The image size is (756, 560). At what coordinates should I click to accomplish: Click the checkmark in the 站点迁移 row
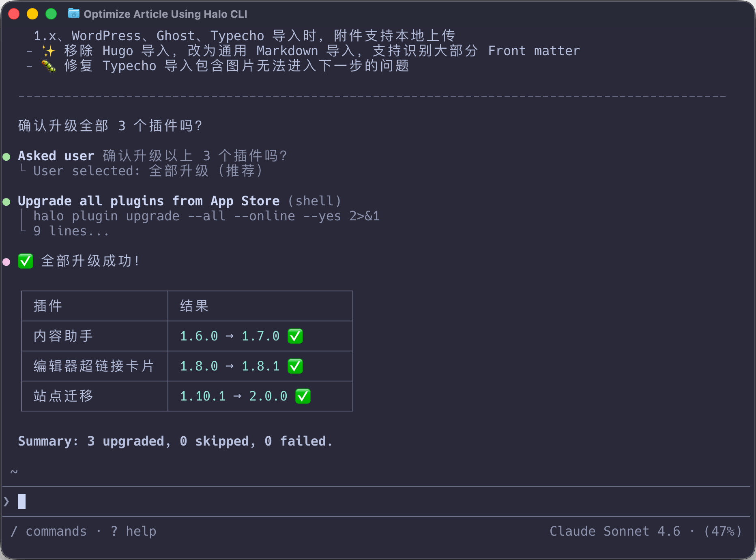pyautogui.click(x=303, y=396)
